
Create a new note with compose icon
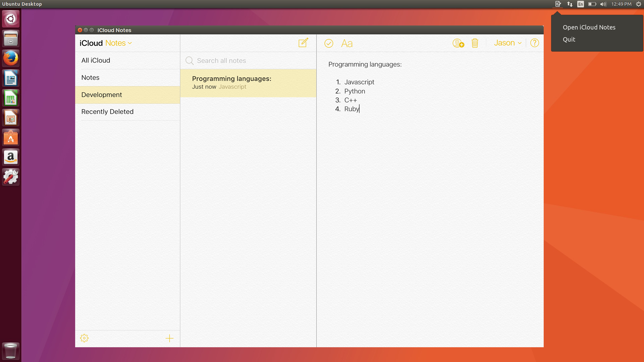point(303,43)
